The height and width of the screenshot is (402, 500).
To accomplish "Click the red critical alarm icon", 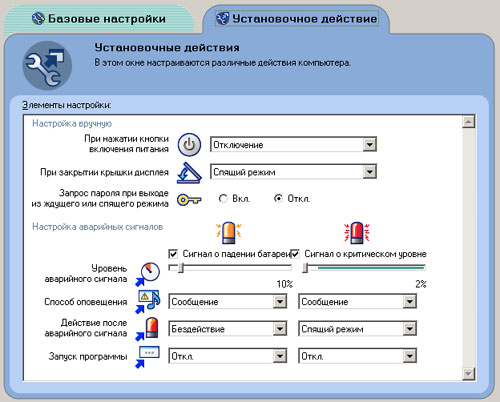I will coord(357,233).
